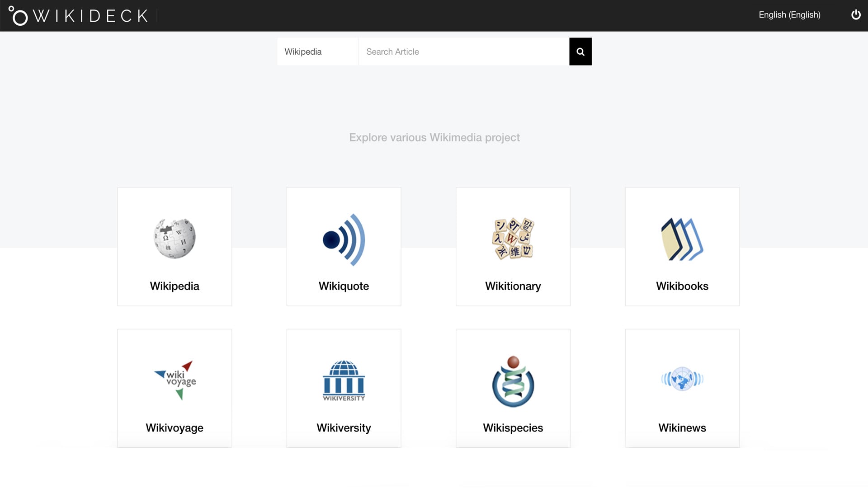Open the Wikinews card label
Image resolution: width=868 pixels, height=488 pixels.
click(x=682, y=428)
